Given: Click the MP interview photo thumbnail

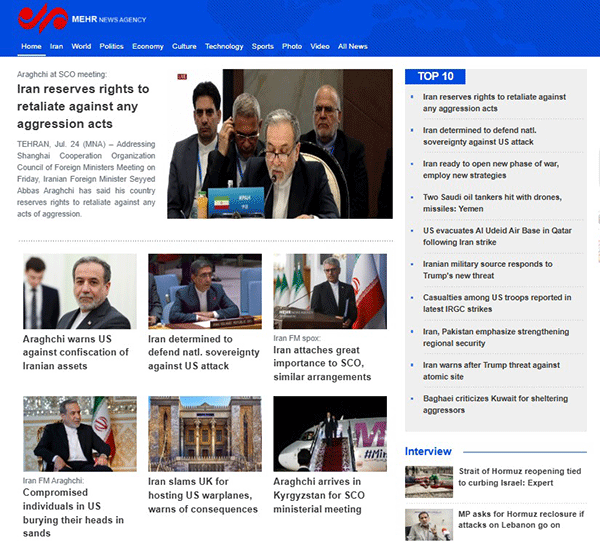Looking at the screenshot, I should click(429, 525).
